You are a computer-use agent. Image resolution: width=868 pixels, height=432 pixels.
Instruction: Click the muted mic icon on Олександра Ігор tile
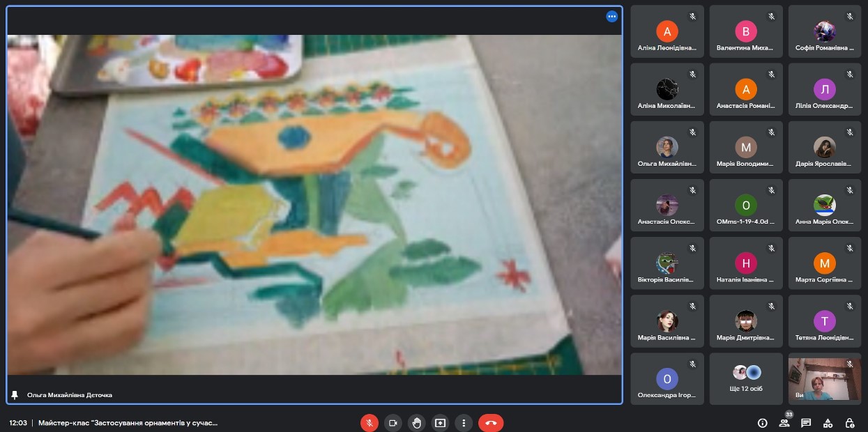(x=693, y=362)
